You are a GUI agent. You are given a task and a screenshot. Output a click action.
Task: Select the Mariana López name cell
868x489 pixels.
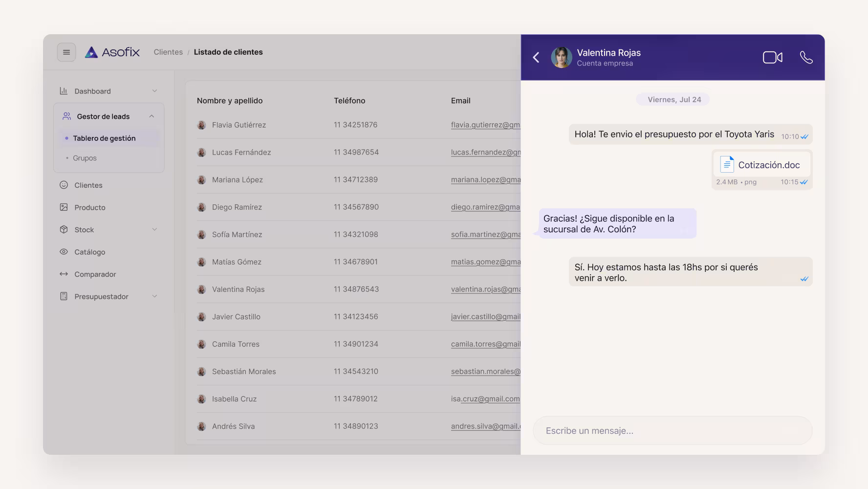pos(238,180)
